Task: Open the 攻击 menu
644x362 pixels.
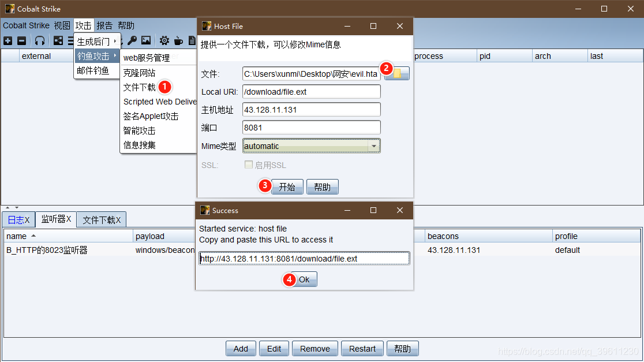Action: pyautogui.click(x=83, y=25)
